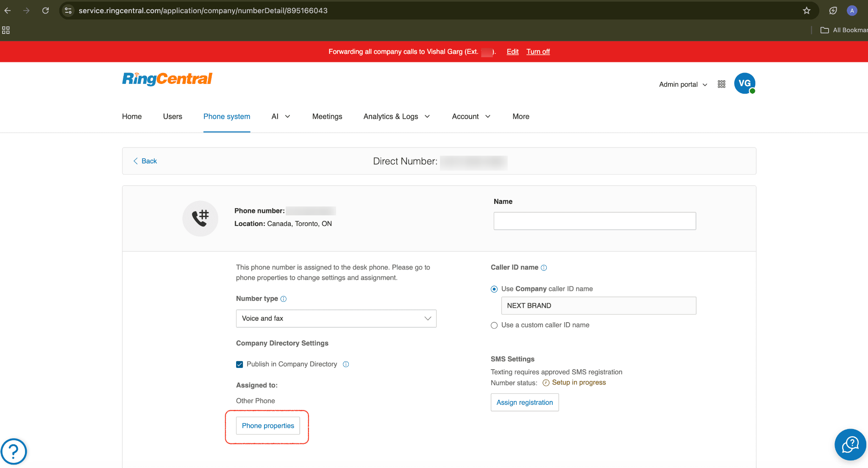Click Edit in the forwarding banner
Image resolution: width=868 pixels, height=468 pixels.
pyautogui.click(x=512, y=52)
